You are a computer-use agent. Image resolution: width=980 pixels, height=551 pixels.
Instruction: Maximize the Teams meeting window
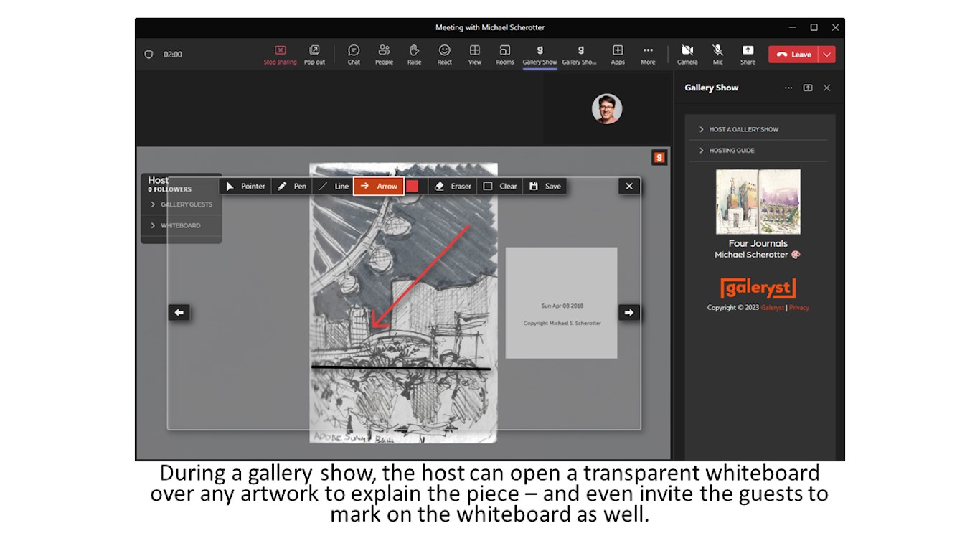(814, 27)
